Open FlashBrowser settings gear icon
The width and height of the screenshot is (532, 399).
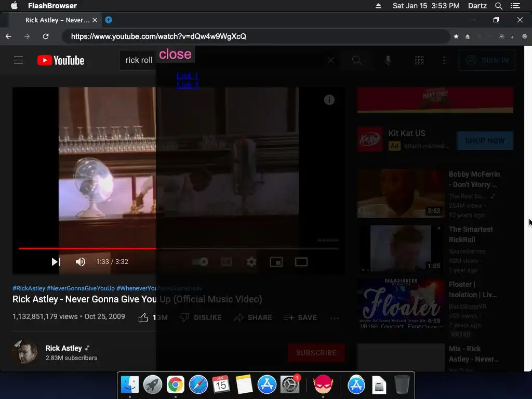(525, 36)
